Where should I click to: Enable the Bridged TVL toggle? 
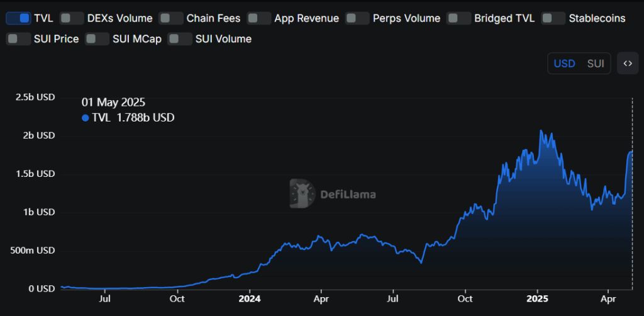tap(458, 18)
